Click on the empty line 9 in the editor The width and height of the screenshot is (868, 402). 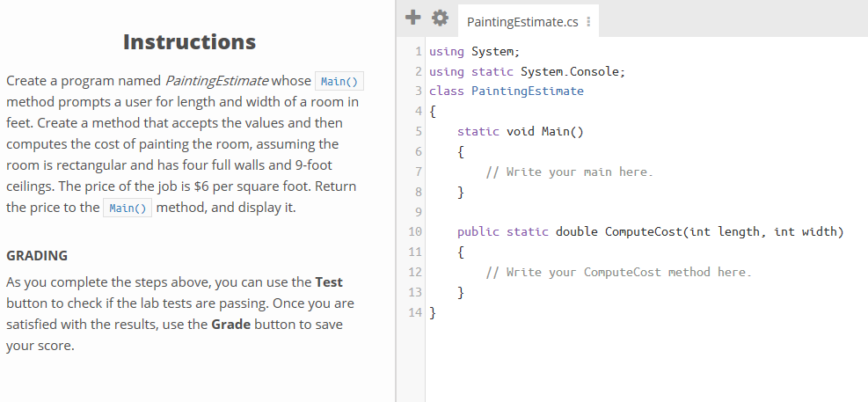pos(616,212)
